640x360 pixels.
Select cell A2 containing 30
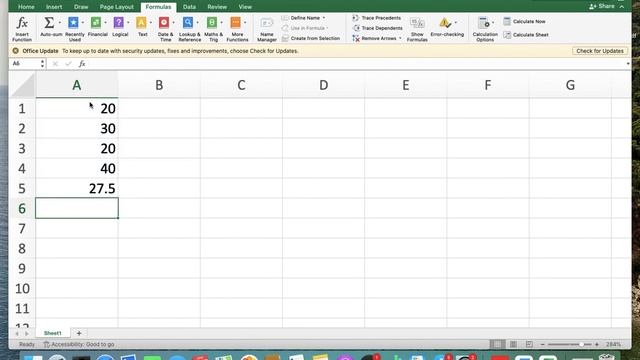click(77, 129)
